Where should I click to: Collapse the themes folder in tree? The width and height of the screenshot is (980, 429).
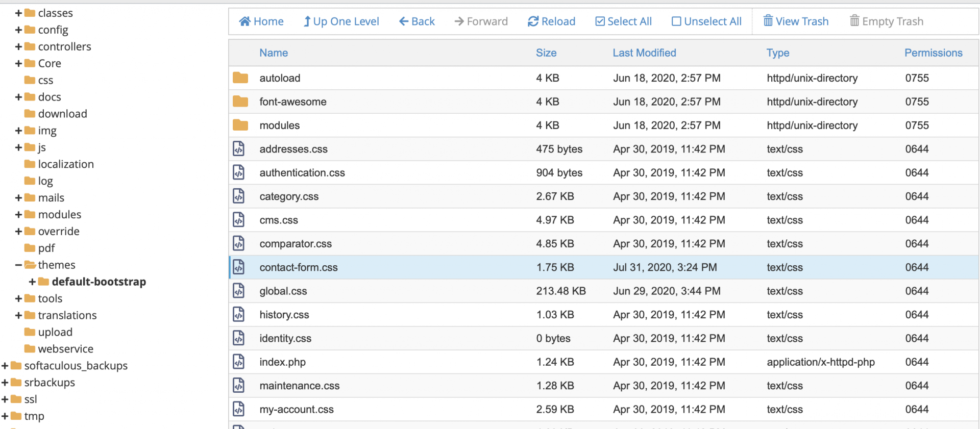[18, 265]
